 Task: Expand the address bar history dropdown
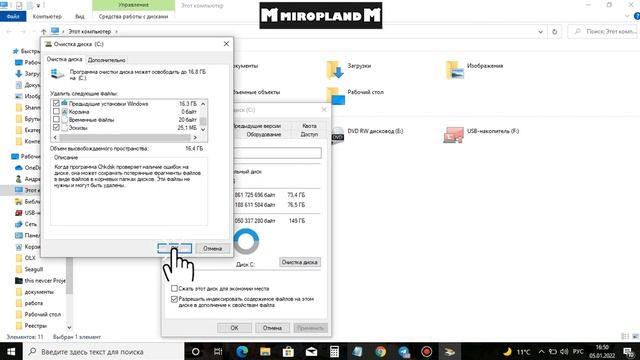[x=540, y=31]
